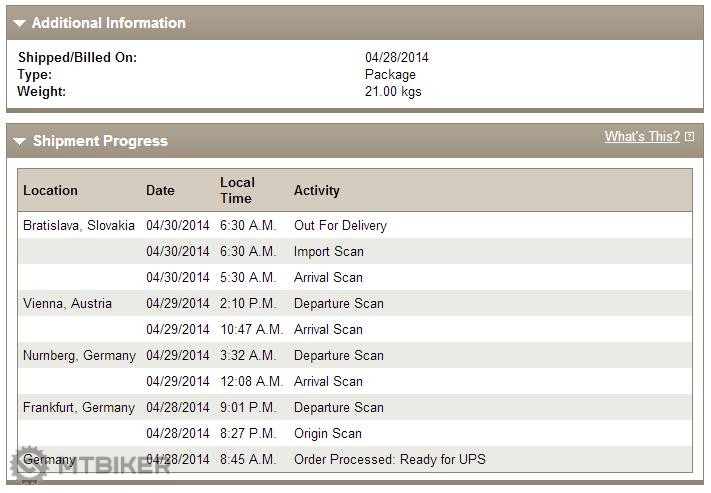Click the Date column header
Image resolution: width=711 pixels, height=493 pixels.
(x=160, y=190)
